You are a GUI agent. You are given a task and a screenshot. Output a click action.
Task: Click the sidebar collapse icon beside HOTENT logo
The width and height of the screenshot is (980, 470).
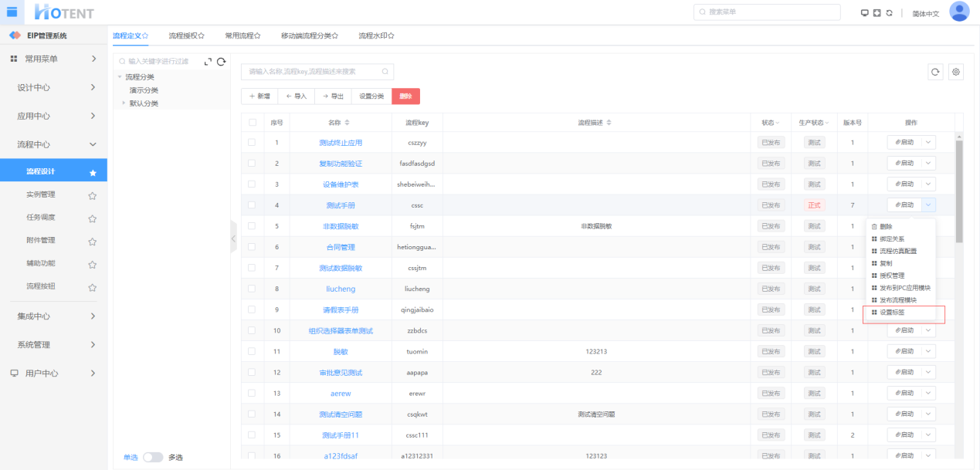pyautogui.click(x=12, y=12)
